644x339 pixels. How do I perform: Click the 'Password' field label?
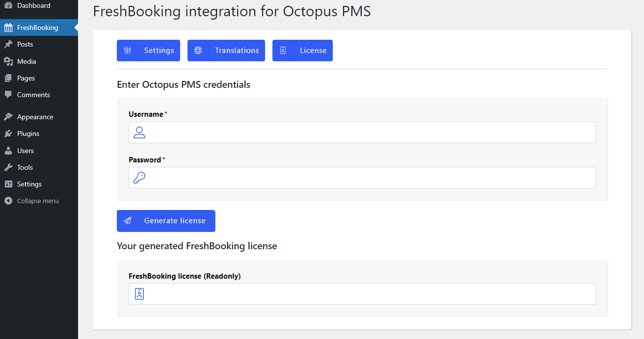[x=145, y=159]
